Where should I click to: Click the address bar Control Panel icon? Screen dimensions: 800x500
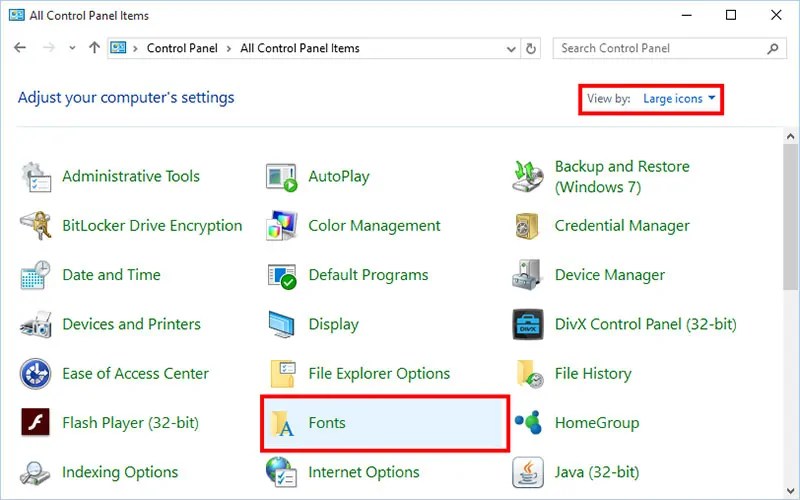pyautogui.click(x=118, y=48)
